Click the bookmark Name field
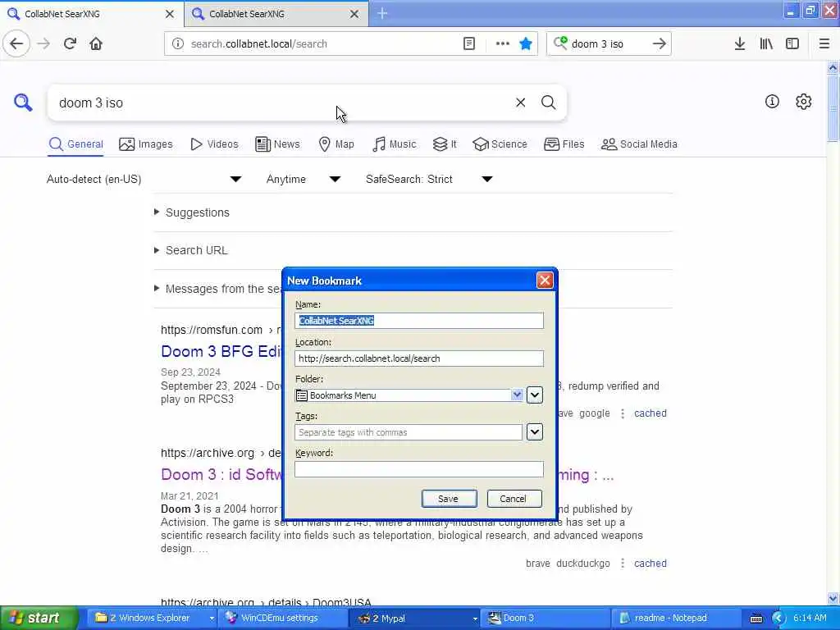The image size is (840, 630). [419, 321]
